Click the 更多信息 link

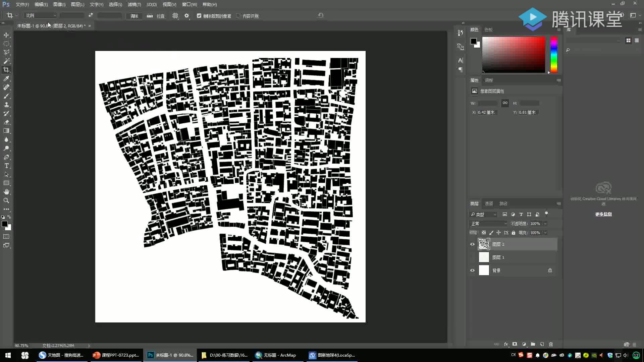tap(603, 214)
